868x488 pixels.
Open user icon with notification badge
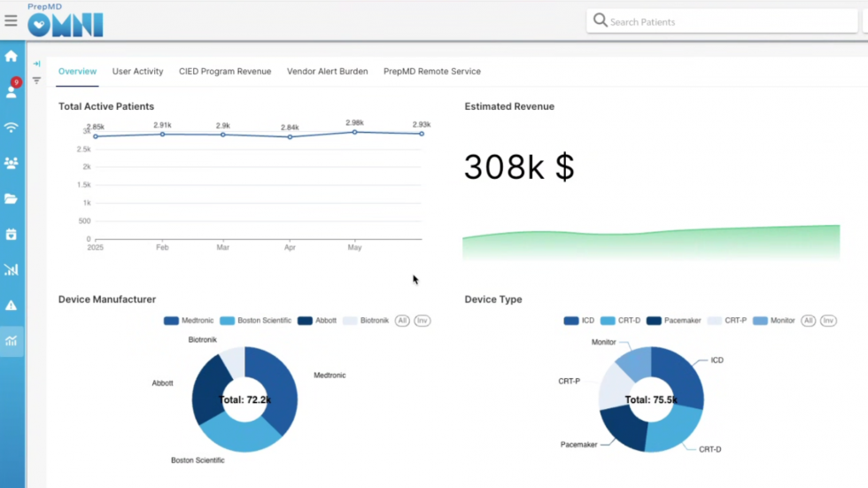tap(12, 91)
